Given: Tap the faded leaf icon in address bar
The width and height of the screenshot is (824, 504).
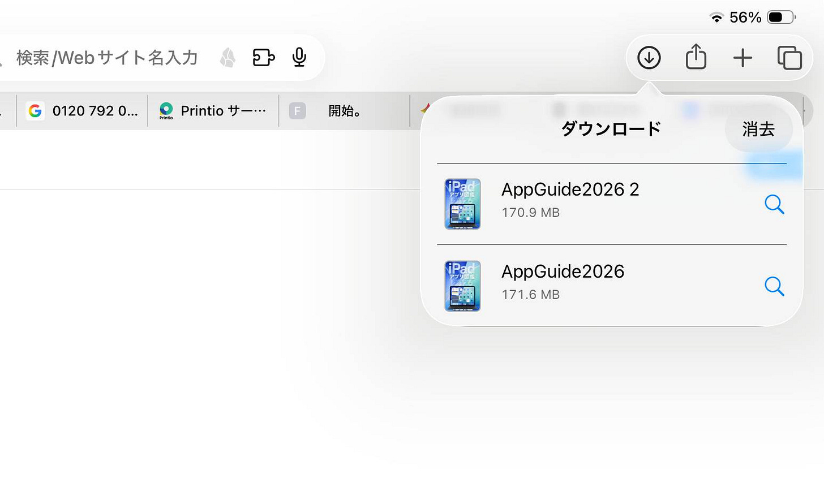Looking at the screenshot, I should point(228,57).
